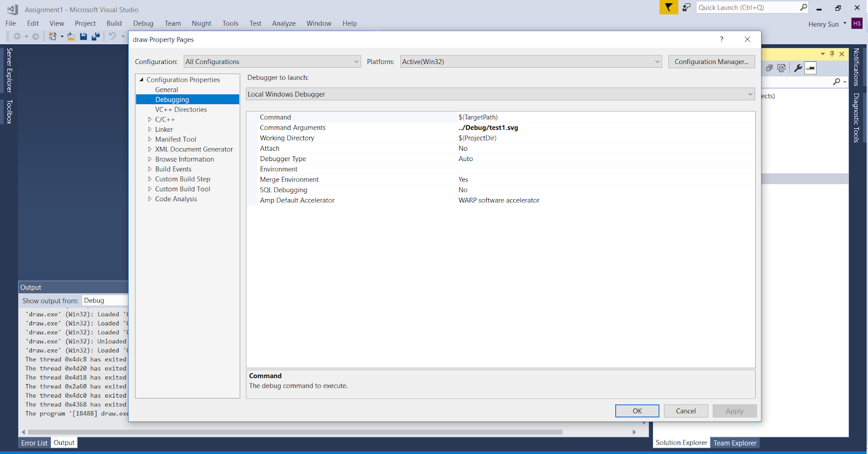Click the Save All toolbar icon
Image resolution: width=868 pixels, height=454 pixels.
tap(95, 36)
